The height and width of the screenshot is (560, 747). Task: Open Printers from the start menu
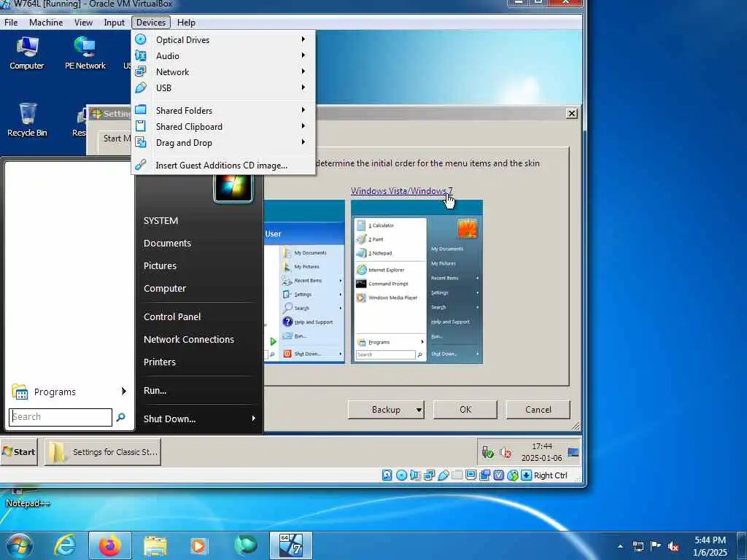(x=160, y=362)
